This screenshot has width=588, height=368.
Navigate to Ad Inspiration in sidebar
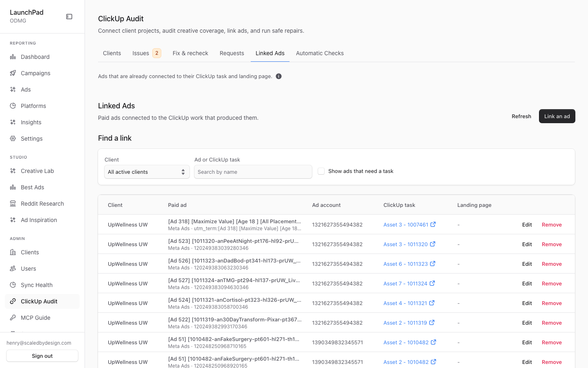pyautogui.click(x=39, y=220)
